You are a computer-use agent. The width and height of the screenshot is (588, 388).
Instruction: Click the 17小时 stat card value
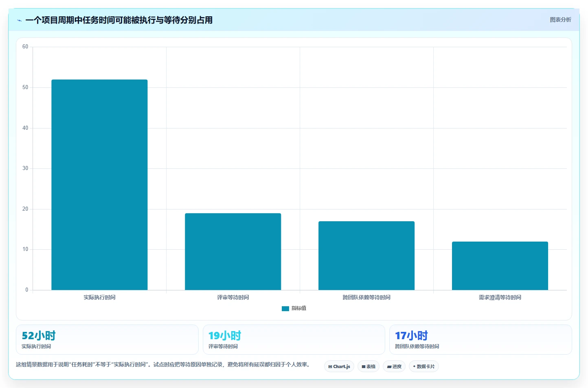[411, 336]
